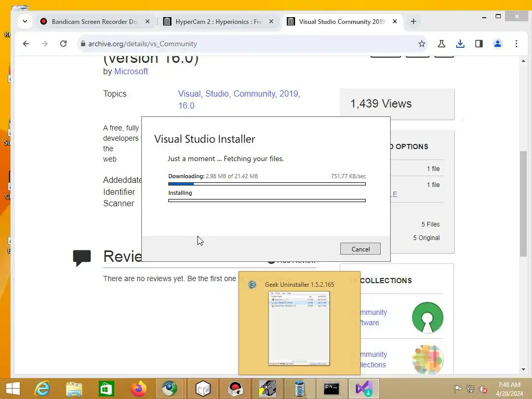Open the colorful community collections icon
Viewport: 532px width, 399px height.
pyautogui.click(x=428, y=360)
